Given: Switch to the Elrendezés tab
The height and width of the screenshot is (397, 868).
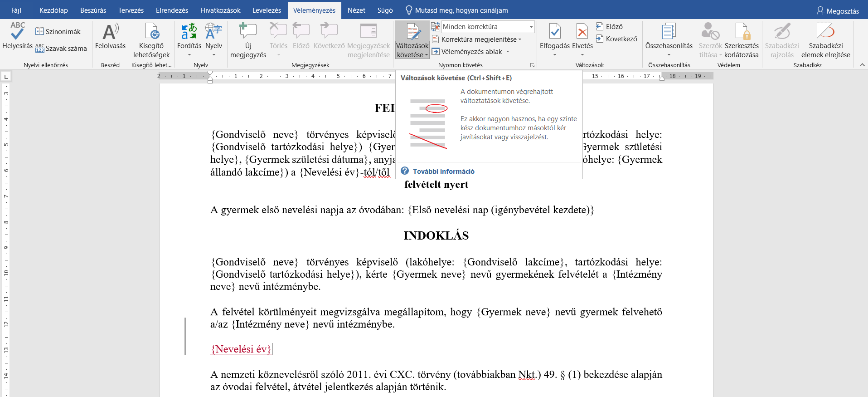Looking at the screenshot, I should click(172, 10).
